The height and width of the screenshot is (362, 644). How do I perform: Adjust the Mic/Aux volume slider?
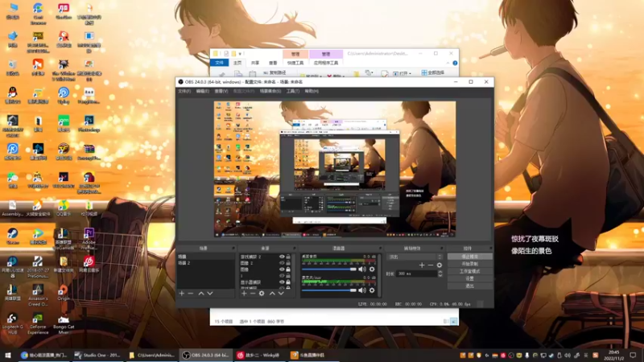click(329, 290)
